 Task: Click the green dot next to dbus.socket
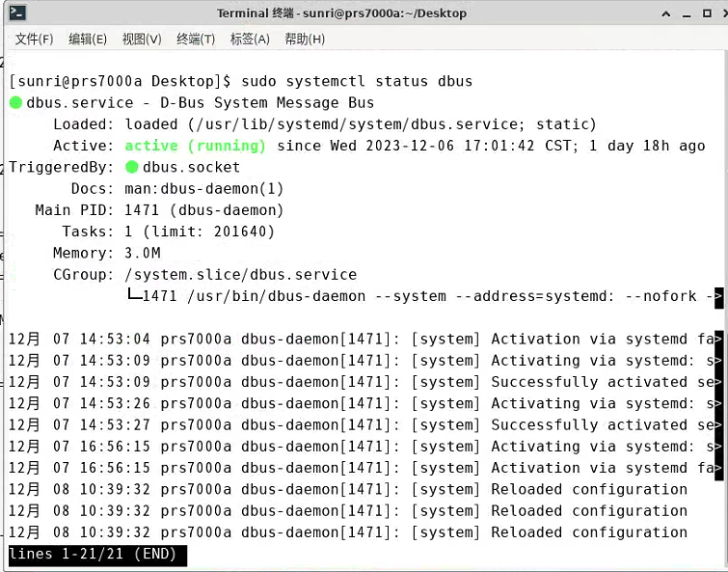(132, 167)
